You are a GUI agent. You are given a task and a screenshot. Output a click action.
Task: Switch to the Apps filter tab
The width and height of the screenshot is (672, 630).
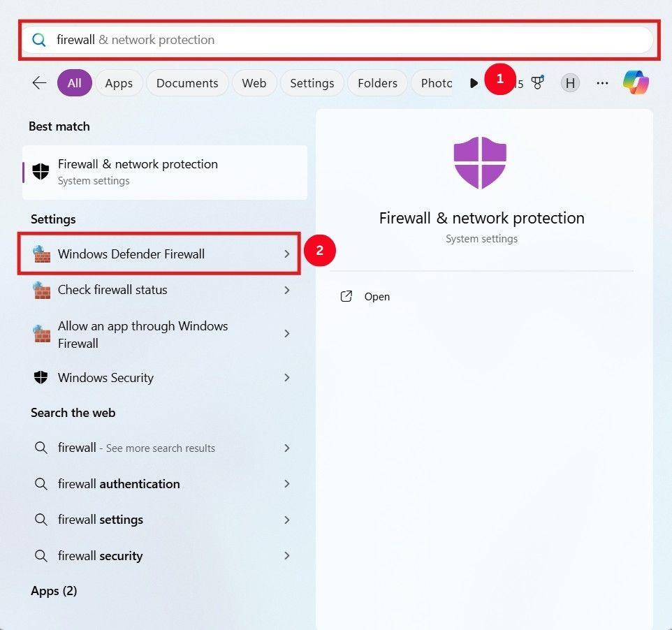click(119, 82)
